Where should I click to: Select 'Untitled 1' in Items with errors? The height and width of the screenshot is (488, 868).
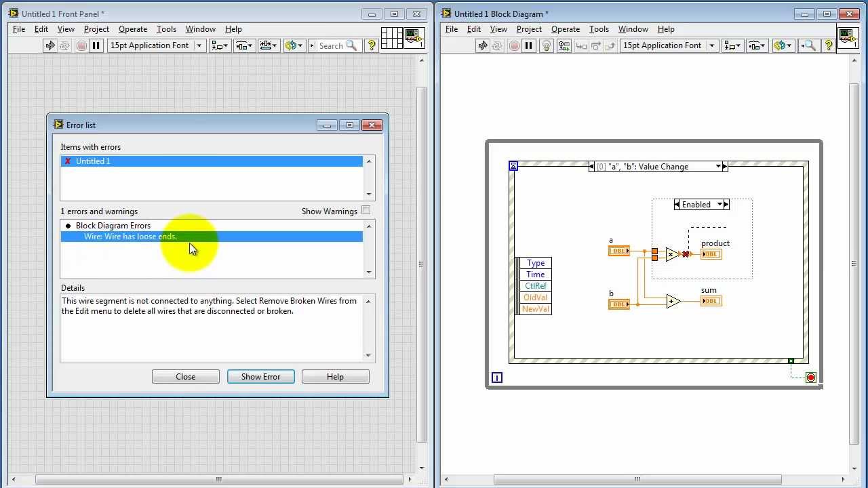coord(212,161)
